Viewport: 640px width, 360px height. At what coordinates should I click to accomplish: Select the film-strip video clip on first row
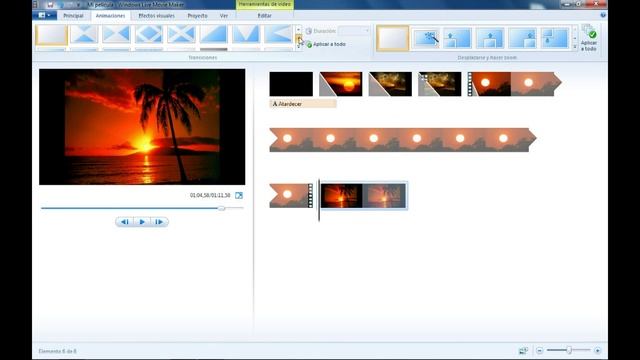point(514,84)
